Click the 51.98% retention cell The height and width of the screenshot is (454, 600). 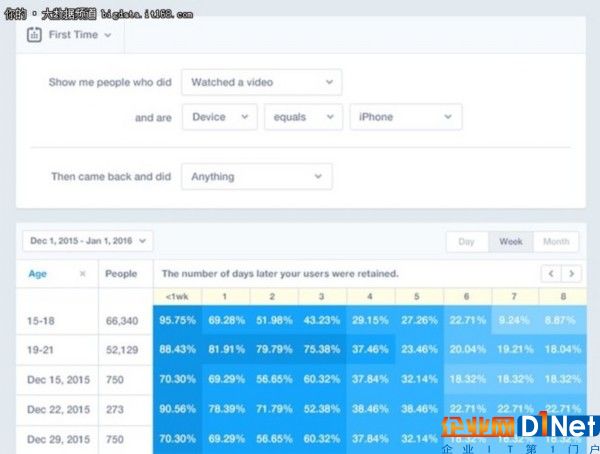[x=274, y=320]
